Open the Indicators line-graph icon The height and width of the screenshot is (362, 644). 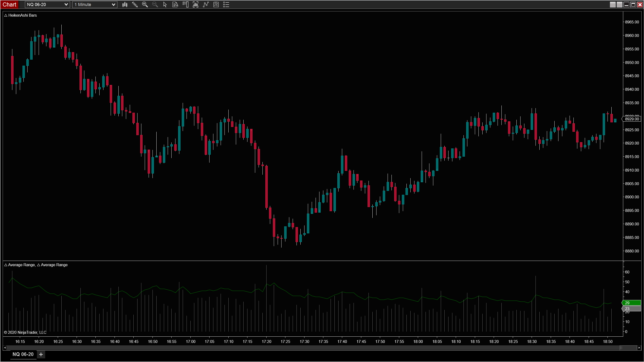pyautogui.click(x=206, y=5)
